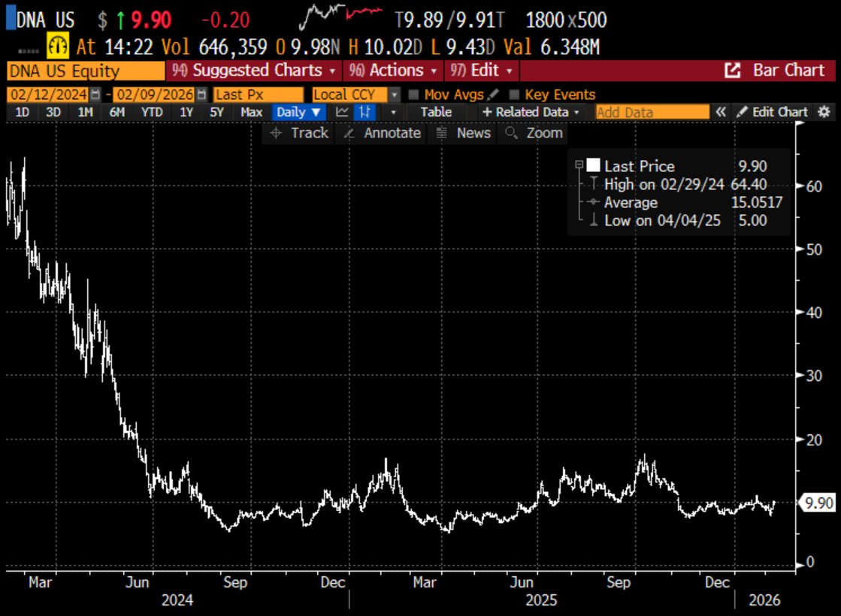Select the 6M range tab
841x616 pixels.
click(x=117, y=112)
